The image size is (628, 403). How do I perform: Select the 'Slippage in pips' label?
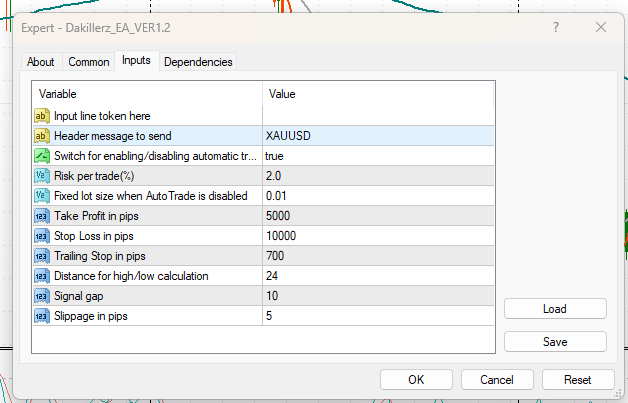click(91, 316)
